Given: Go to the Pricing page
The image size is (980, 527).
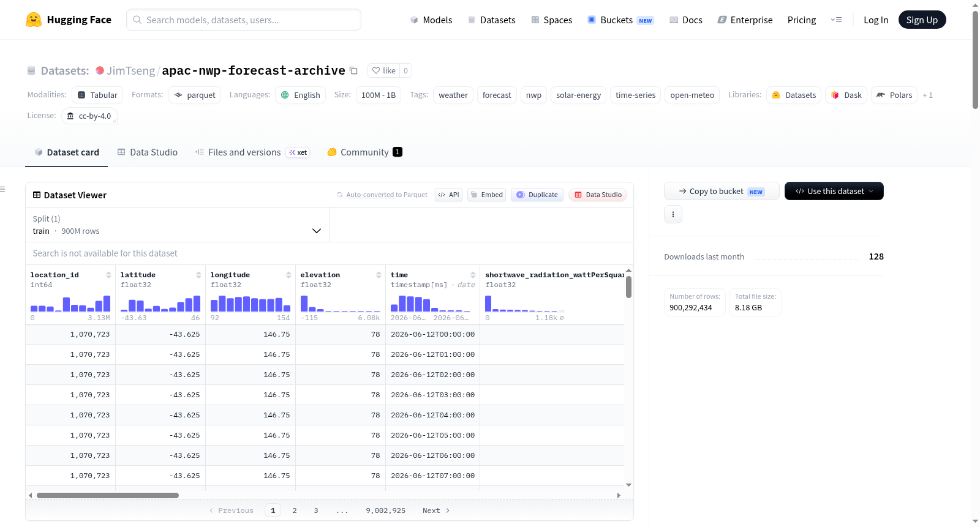Looking at the screenshot, I should click(x=802, y=20).
